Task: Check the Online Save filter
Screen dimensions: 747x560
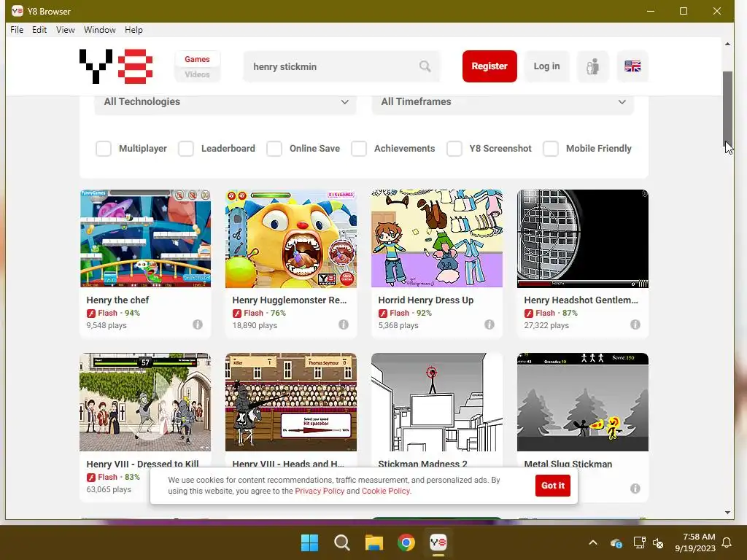Action: click(274, 149)
